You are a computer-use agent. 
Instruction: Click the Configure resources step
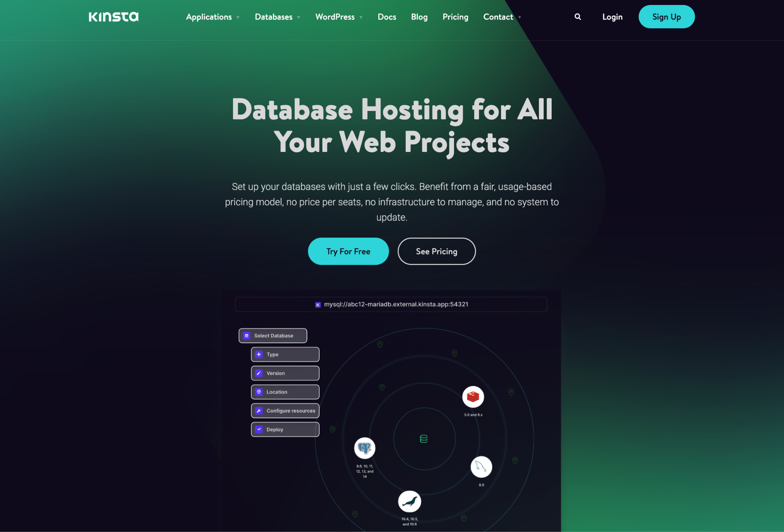point(285,410)
